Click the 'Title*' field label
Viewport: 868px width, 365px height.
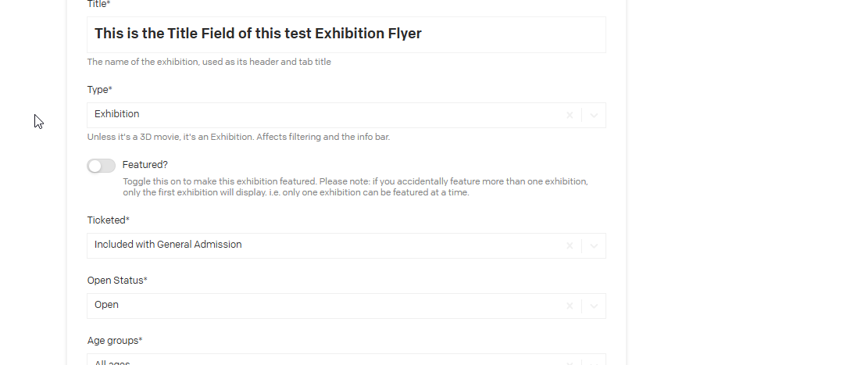(99, 4)
